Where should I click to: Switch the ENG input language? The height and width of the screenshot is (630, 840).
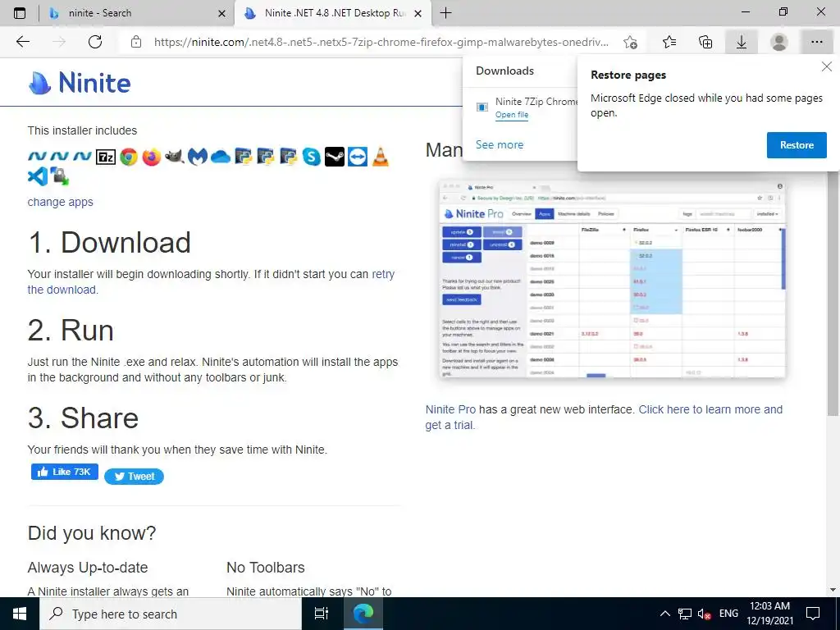[728, 614]
